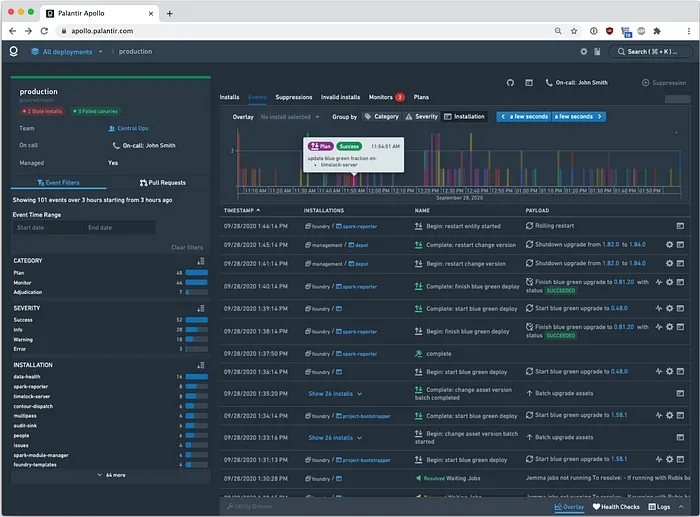The height and width of the screenshot is (517, 700).
Task: Toggle Group by Category
Action: 382,117
